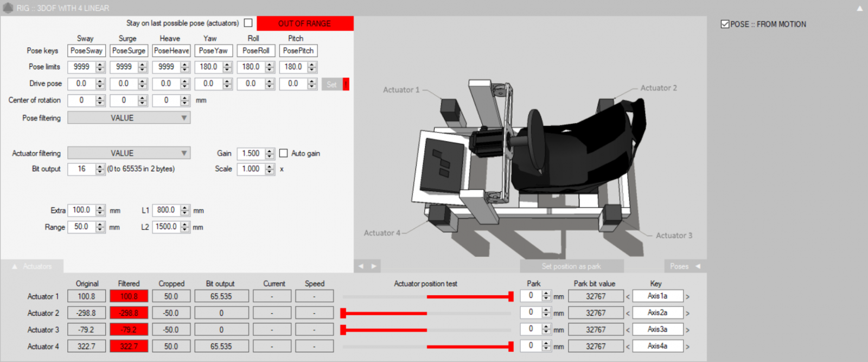The height and width of the screenshot is (362, 868).
Task: Click first Center of rotation field
Action: tap(82, 100)
